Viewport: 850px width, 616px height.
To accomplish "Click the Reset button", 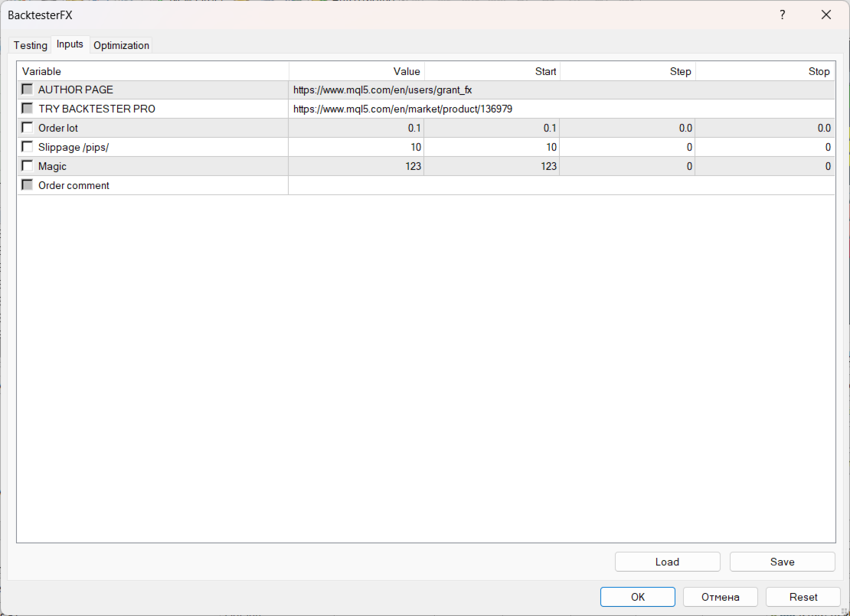I will [x=803, y=597].
